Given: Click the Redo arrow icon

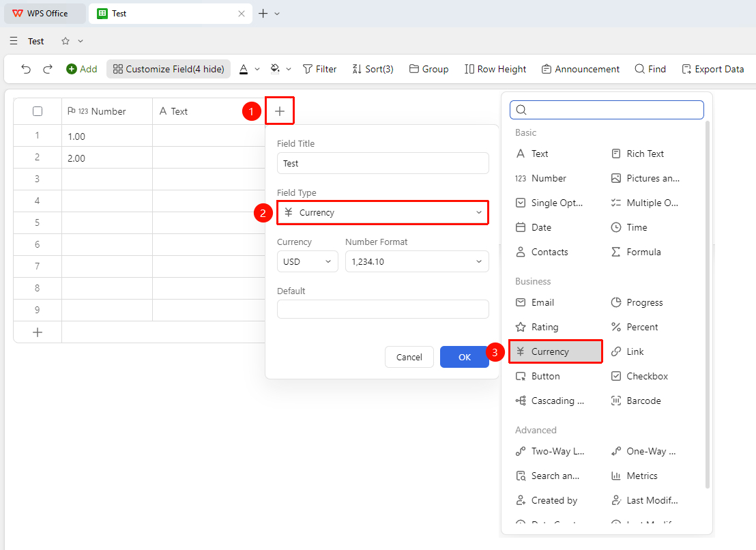Looking at the screenshot, I should (47, 69).
